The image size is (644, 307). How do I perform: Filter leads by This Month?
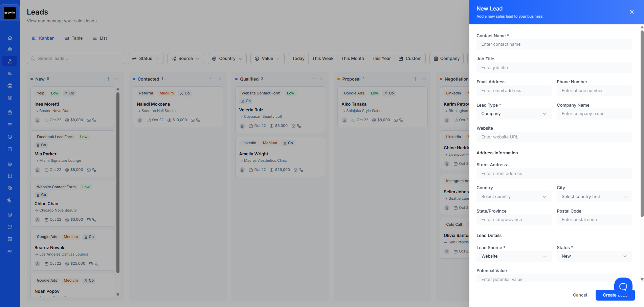click(x=353, y=59)
